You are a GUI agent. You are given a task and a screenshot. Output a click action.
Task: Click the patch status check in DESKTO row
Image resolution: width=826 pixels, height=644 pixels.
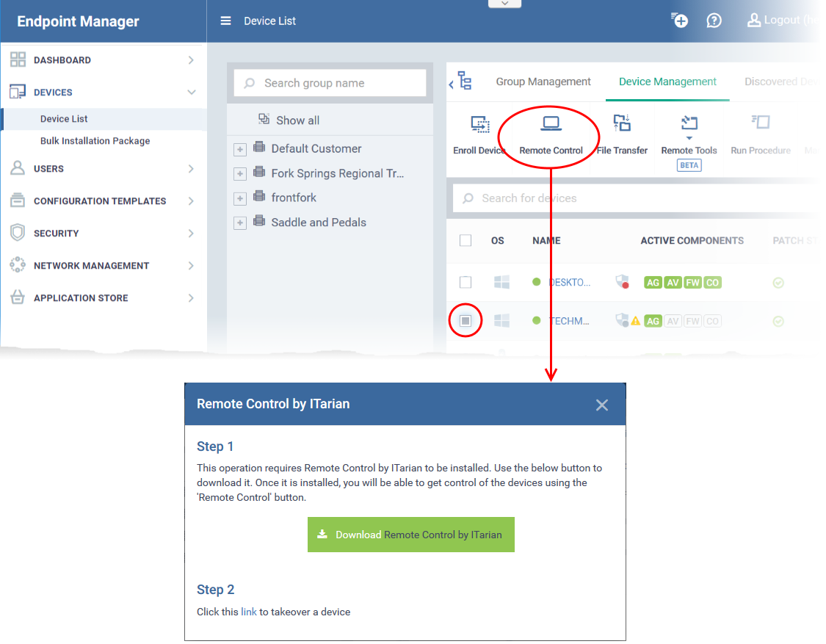[778, 283]
